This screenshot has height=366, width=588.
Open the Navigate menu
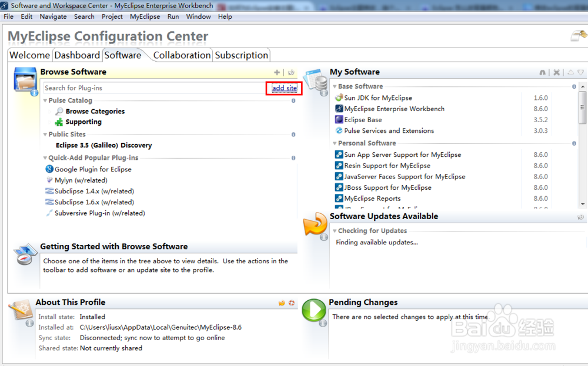54,16
